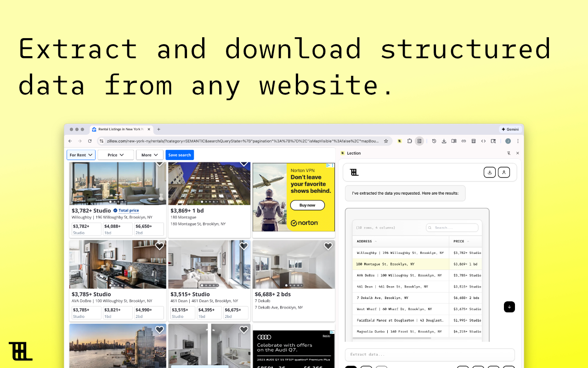Viewport: 588px width, 368px height.
Task: Open 180 Montague listing photo
Action: (209, 184)
